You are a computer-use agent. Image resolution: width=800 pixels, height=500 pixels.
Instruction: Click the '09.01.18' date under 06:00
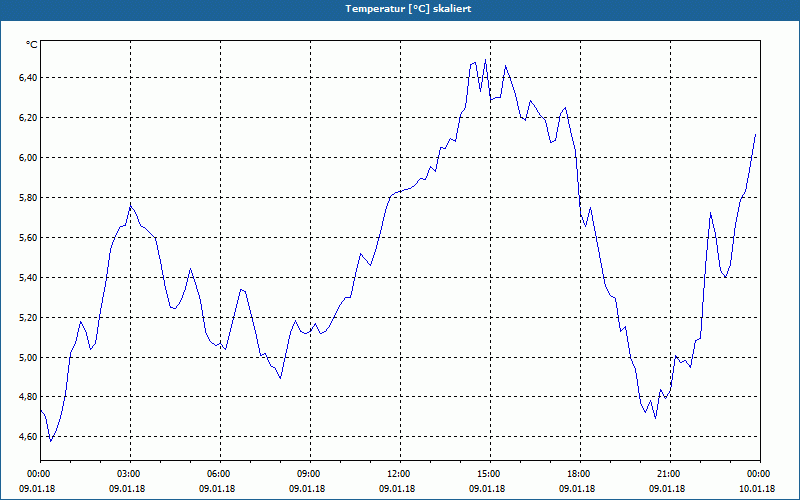[x=217, y=489]
